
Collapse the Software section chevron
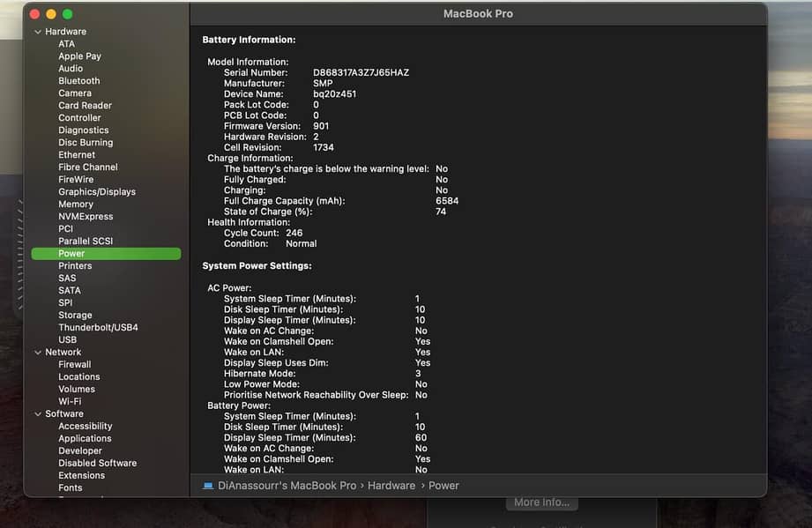pos(38,414)
